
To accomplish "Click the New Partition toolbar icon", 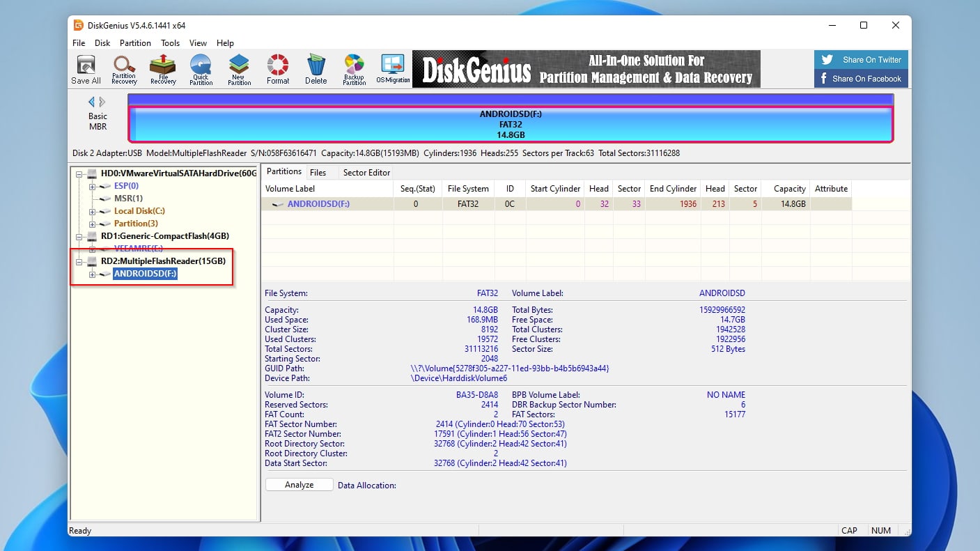I will coord(239,68).
